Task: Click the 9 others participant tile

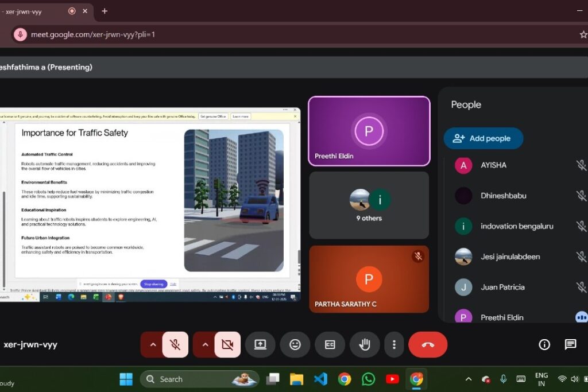Action: (x=369, y=205)
